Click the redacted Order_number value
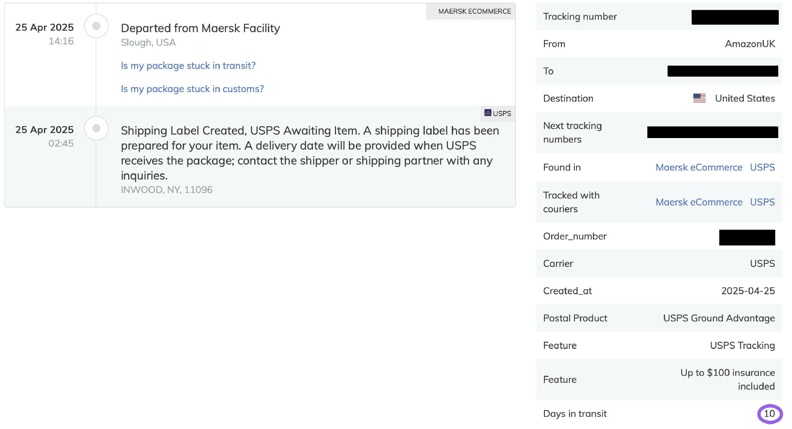792x429 pixels. click(747, 237)
